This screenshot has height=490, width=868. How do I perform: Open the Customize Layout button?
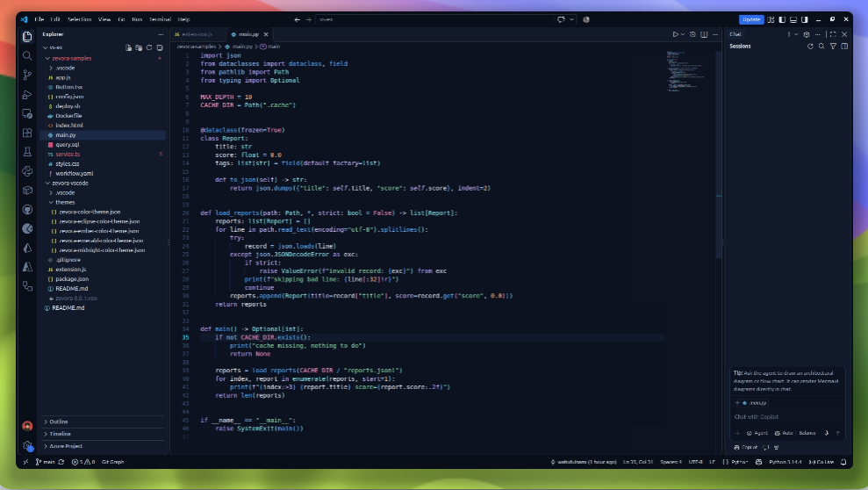tap(771, 19)
